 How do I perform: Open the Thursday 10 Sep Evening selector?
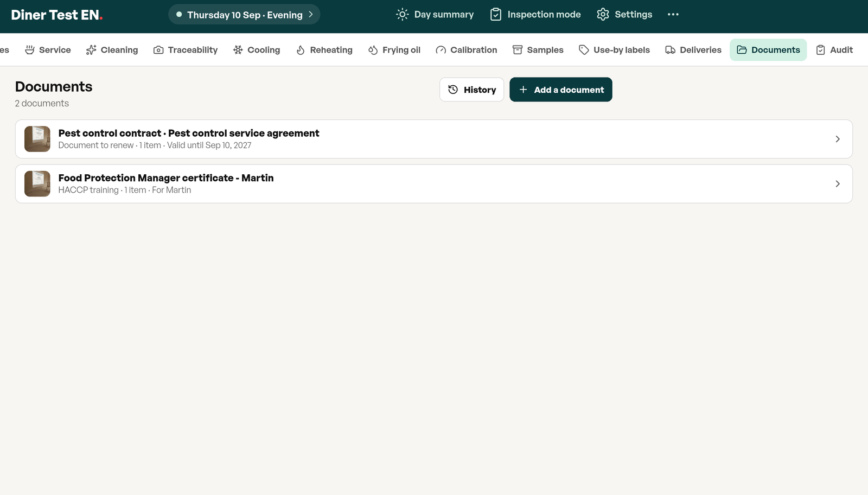click(244, 15)
